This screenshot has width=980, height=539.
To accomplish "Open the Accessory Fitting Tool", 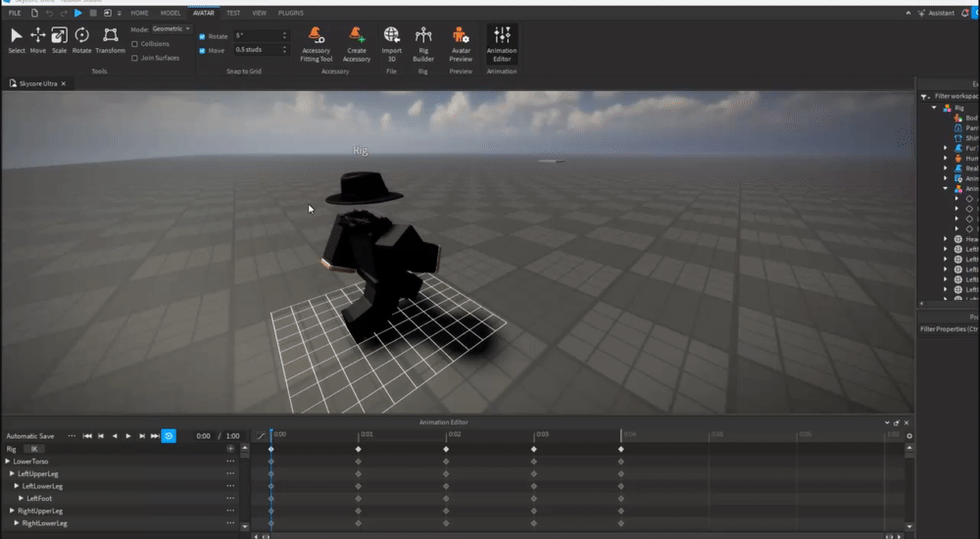I will tap(317, 44).
